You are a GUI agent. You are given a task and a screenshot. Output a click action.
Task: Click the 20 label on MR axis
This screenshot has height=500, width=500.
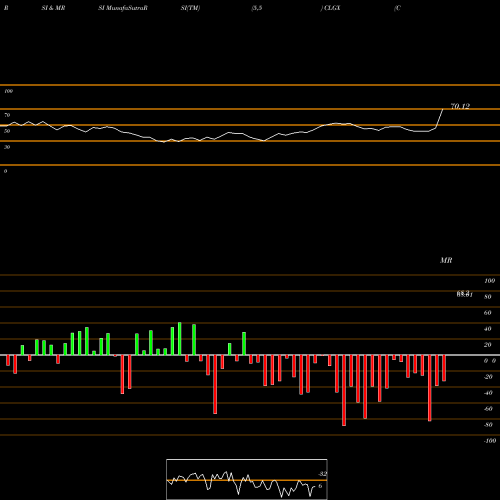point(487,345)
